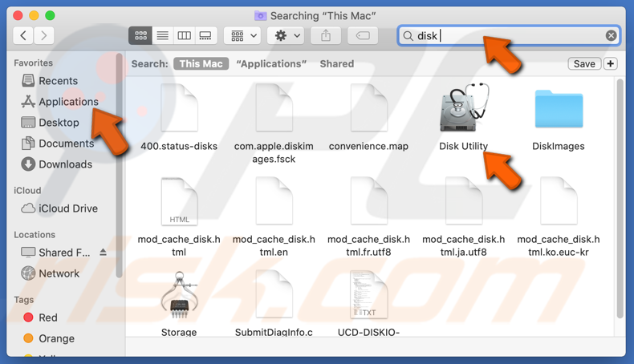Click the iCloud sidebar heading

coord(27,190)
